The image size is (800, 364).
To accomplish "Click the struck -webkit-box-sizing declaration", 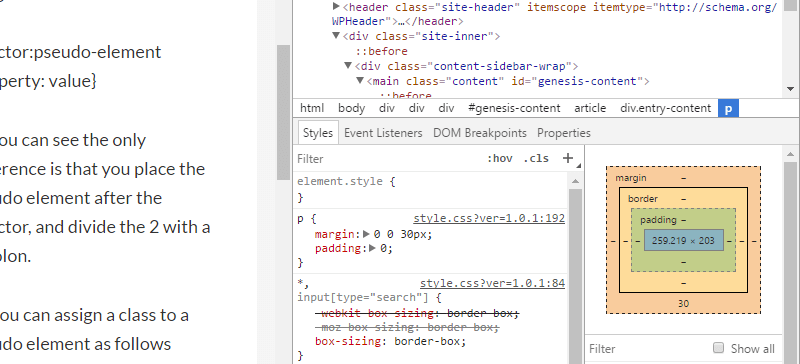I will [417, 313].
